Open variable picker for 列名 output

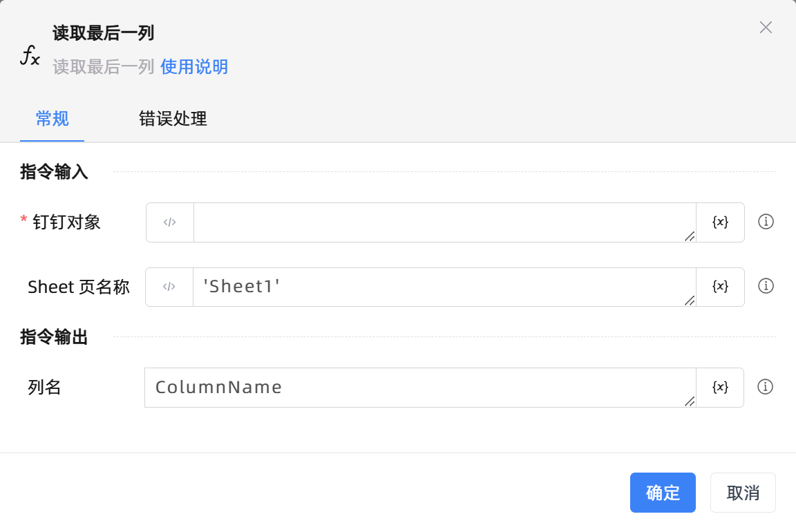[720, 388]
